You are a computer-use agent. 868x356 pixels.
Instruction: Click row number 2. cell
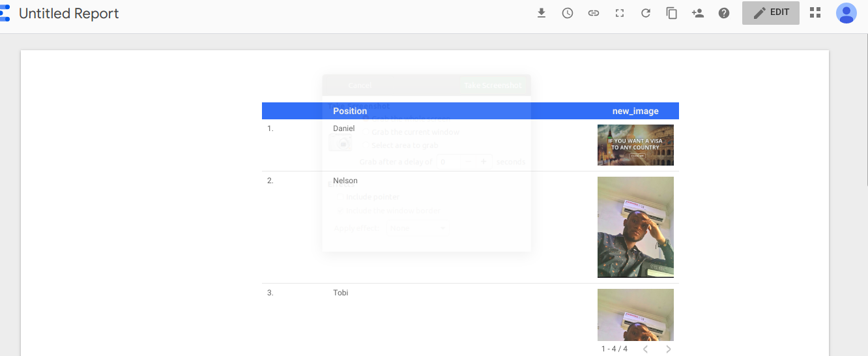pos(270,181)
